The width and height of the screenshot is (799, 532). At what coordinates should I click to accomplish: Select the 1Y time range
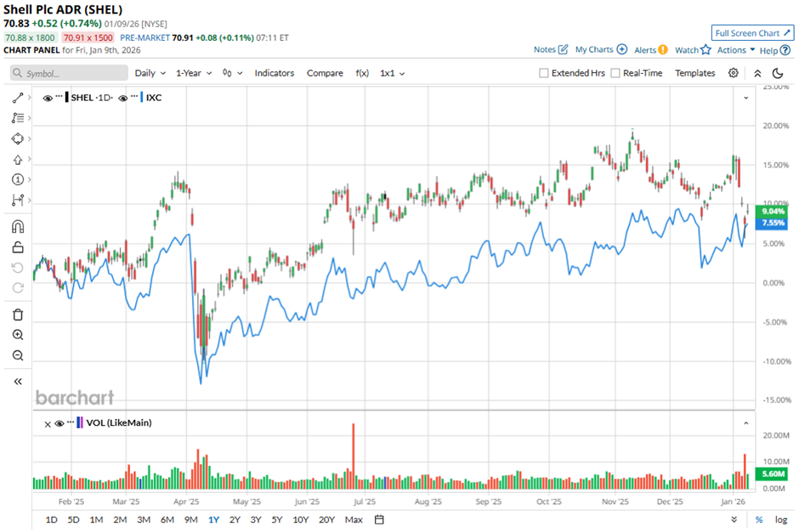(213, 520)
